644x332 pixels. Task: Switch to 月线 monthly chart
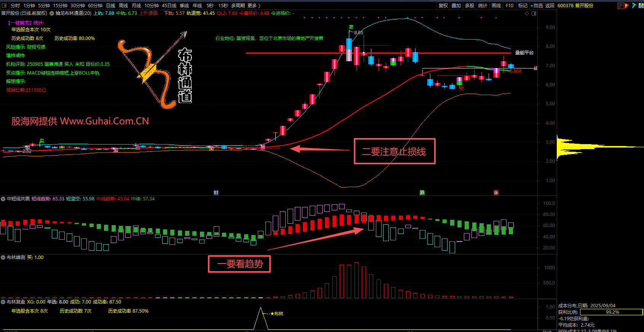[136, 6]
